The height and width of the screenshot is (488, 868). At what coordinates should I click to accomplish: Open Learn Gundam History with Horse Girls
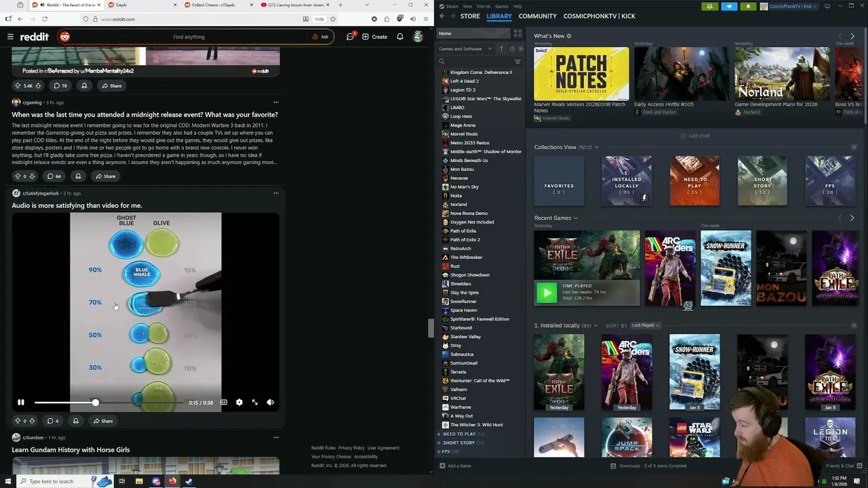71,449
